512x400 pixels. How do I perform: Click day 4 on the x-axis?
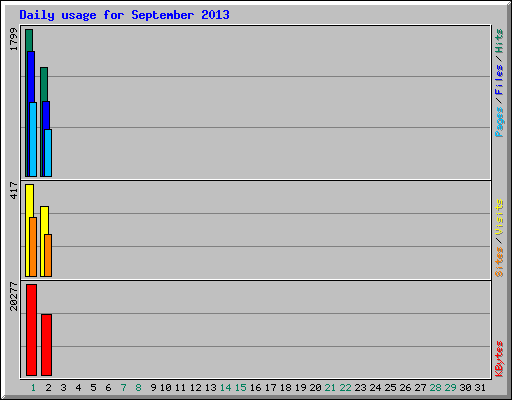(x=78, y=388)
